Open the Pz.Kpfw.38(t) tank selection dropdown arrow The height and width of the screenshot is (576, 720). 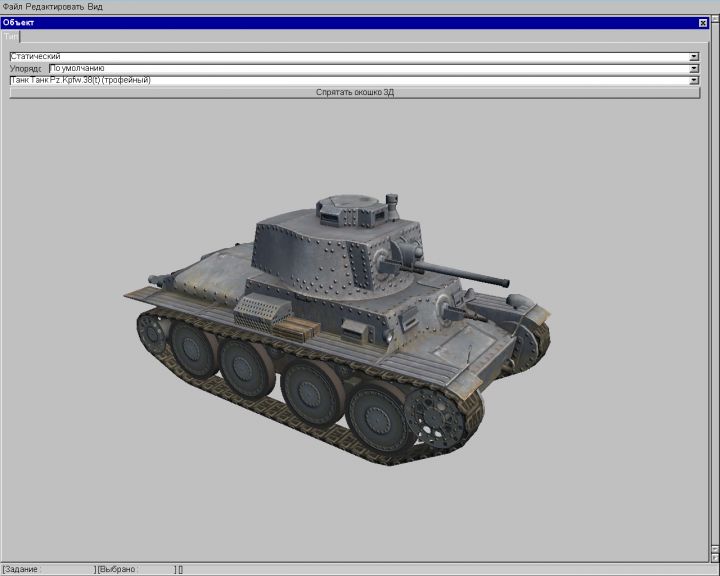coord(694,80)
